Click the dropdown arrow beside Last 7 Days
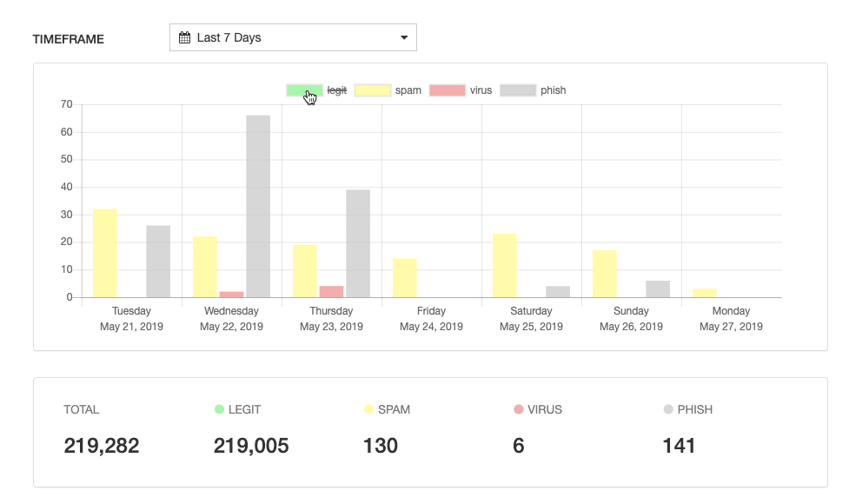Image resolution: width=849 pixels, height=504 pixels. coord(403,36)
